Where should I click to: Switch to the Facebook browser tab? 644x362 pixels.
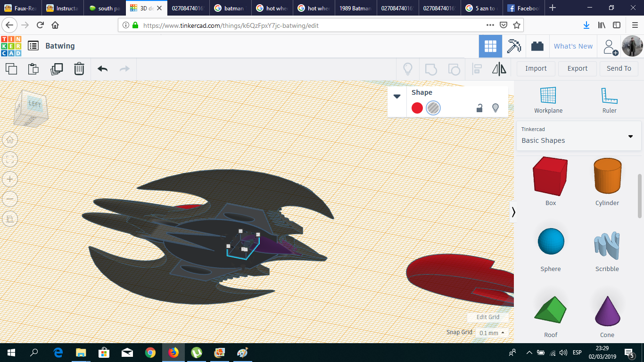coord(524,8)
